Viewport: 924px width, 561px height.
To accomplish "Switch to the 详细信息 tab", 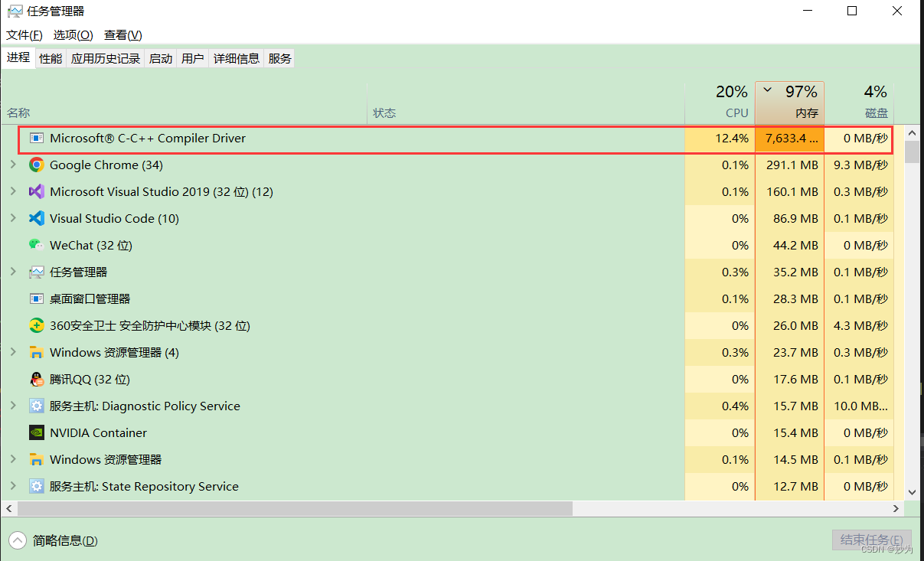I will [237, 58].
